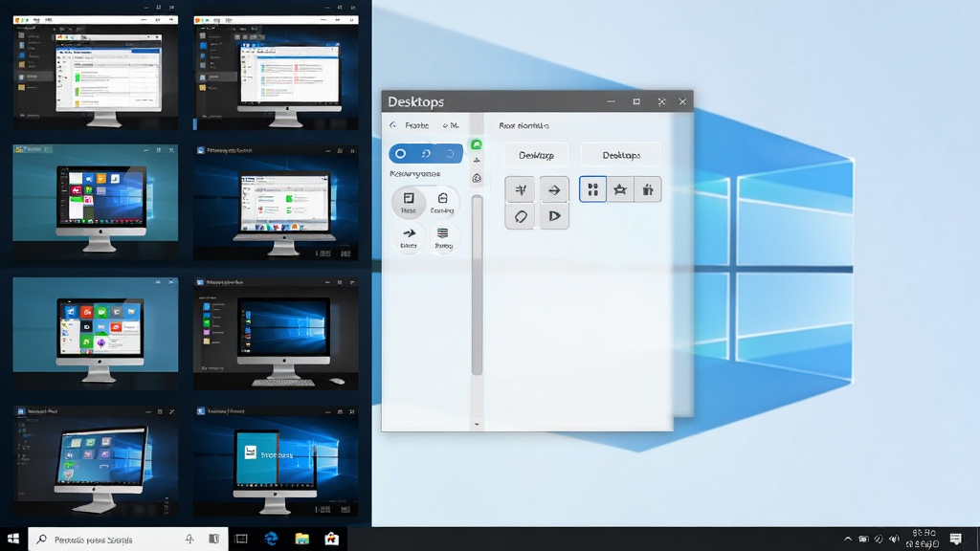Open File Explorer from the taskbar
The width and height of the screenshot is (980, 551).
pos(301,539)
